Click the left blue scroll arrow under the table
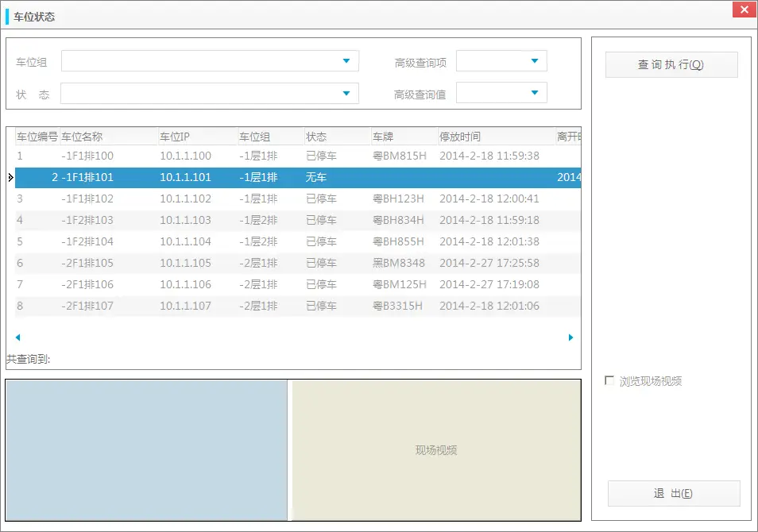The height and width of the screenshot is (532, 758). tap(18, 337)
